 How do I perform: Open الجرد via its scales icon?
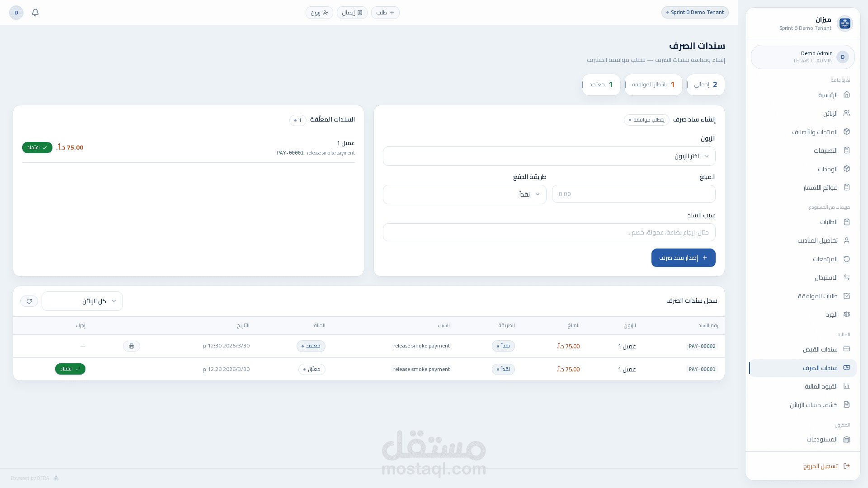(847, 314)
